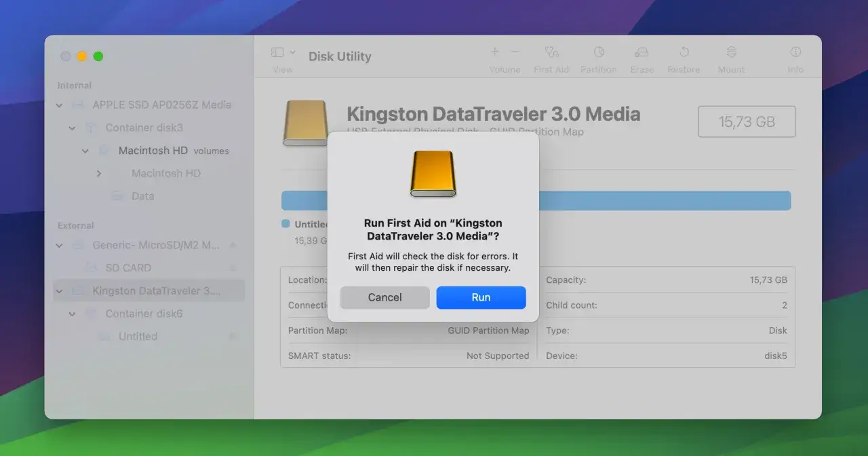Click the GUID Partition Map value
This screenshot has height=456, width=868.
(x=488, y=330)
